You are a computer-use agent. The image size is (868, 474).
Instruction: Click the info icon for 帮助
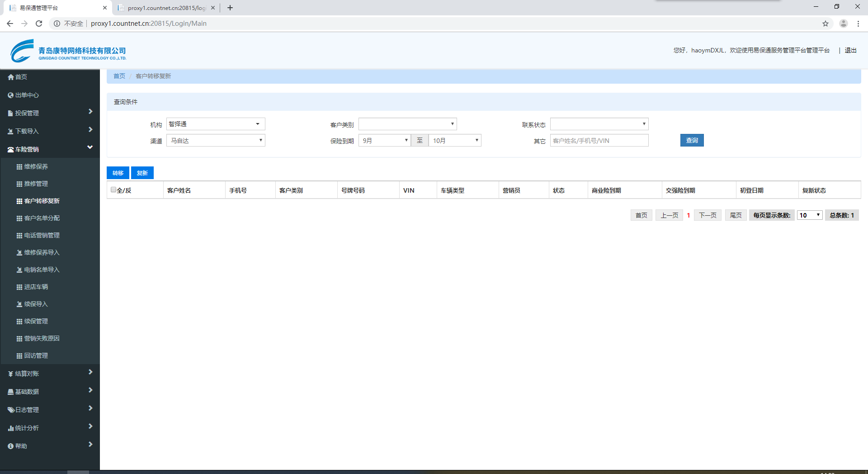[x=11, y=446]
